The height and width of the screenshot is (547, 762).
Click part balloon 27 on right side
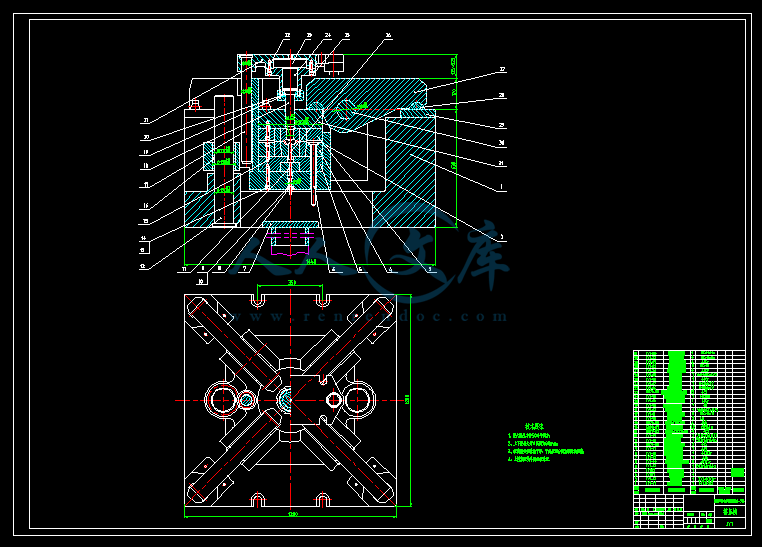(502, 69)
